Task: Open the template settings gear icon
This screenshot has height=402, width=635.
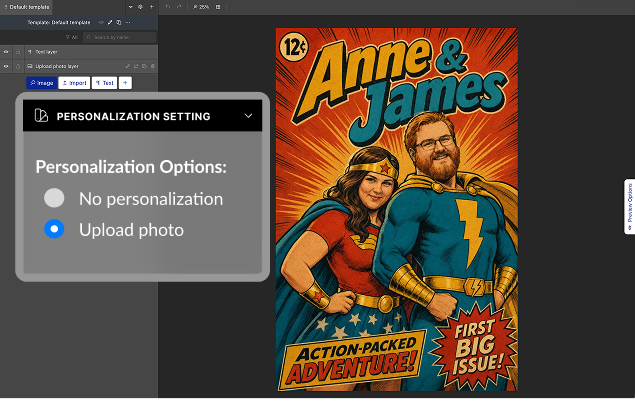Action: (140, 7)
